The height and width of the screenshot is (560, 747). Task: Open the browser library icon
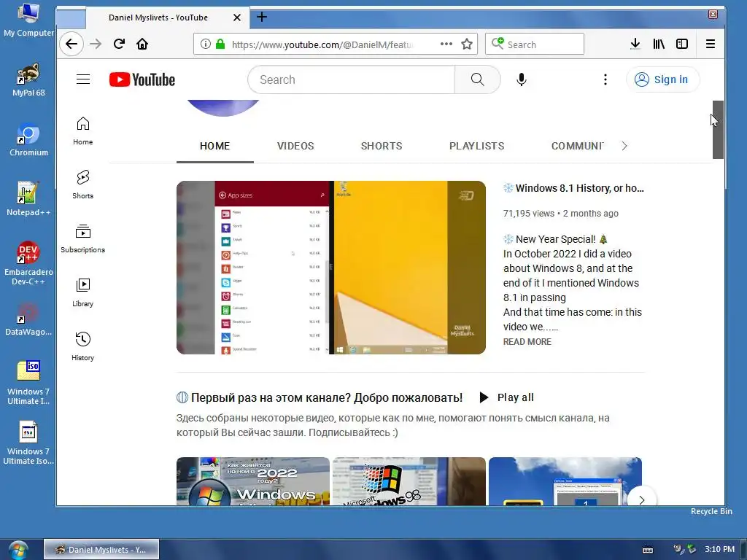pyautogui.click(x=659, y=44)
